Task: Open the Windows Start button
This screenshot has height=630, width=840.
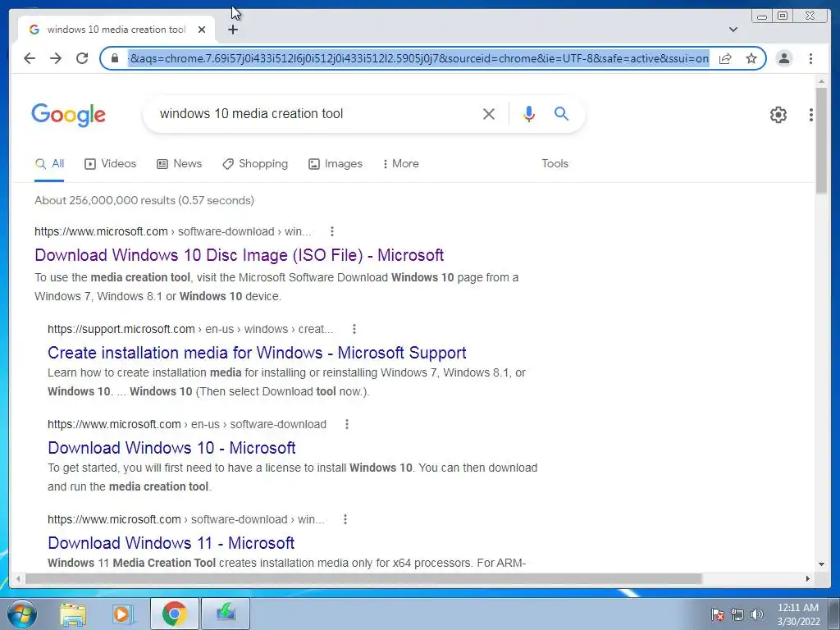Action: click(21, 614)
